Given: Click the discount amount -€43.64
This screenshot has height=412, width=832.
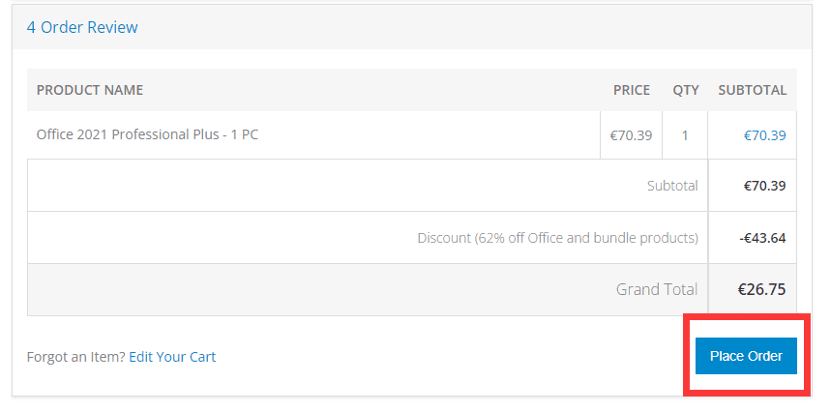Looking at the screenshot, I should tap(762, 238).
